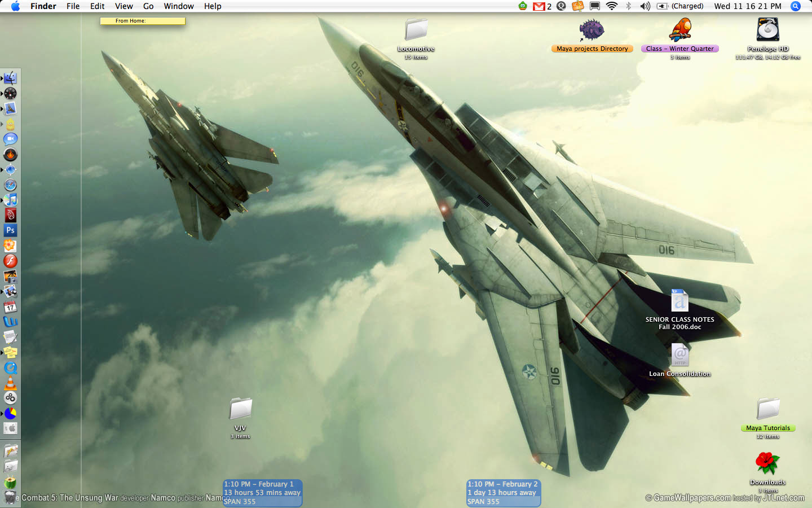Image resolution: width=812 pixels, height=508 pixels.
Task: Open iCal calendar icon showing 17
Action: 10,306
